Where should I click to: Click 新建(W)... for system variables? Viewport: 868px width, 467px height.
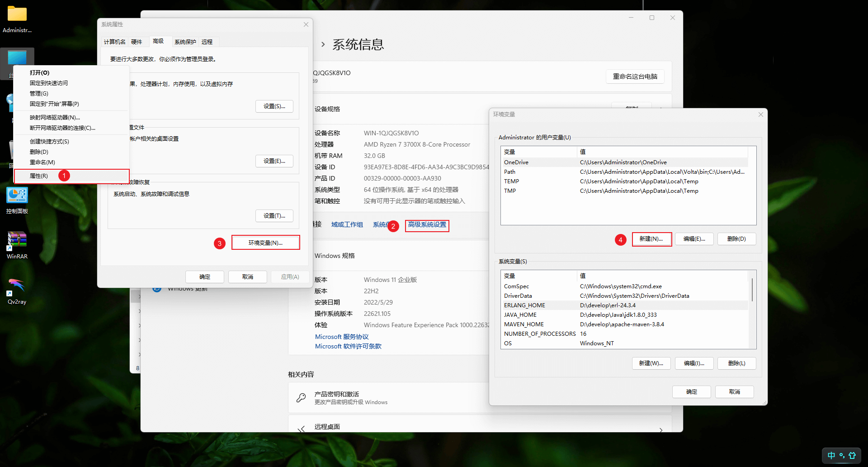651,363
